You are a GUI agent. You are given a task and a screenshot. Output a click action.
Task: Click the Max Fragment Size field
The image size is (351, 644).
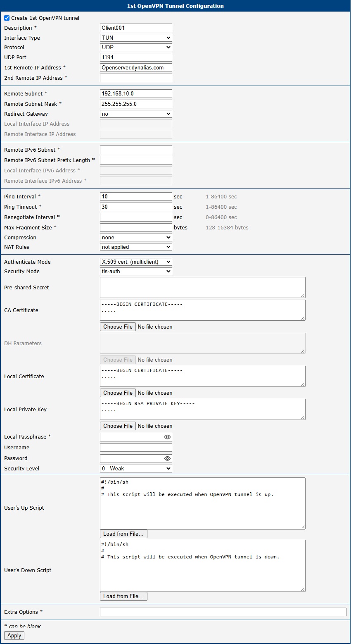point(136,227)
